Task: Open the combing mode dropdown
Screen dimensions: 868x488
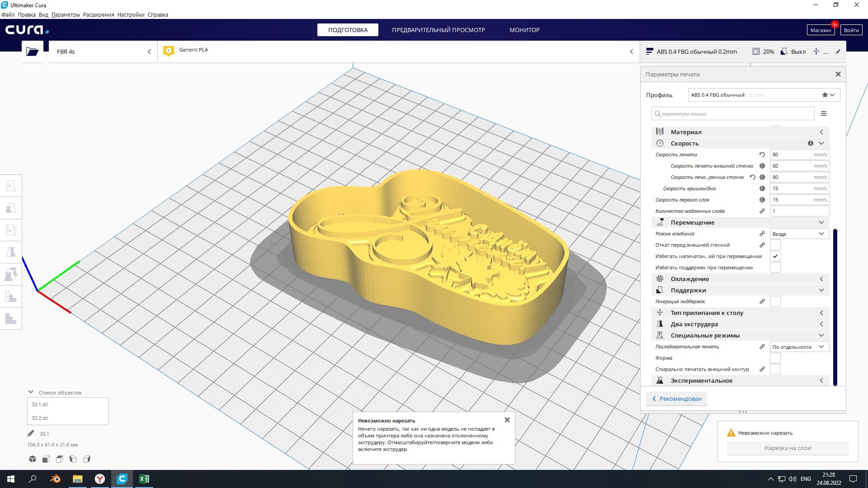Action: pyautogui.click(x=799, y=234)
